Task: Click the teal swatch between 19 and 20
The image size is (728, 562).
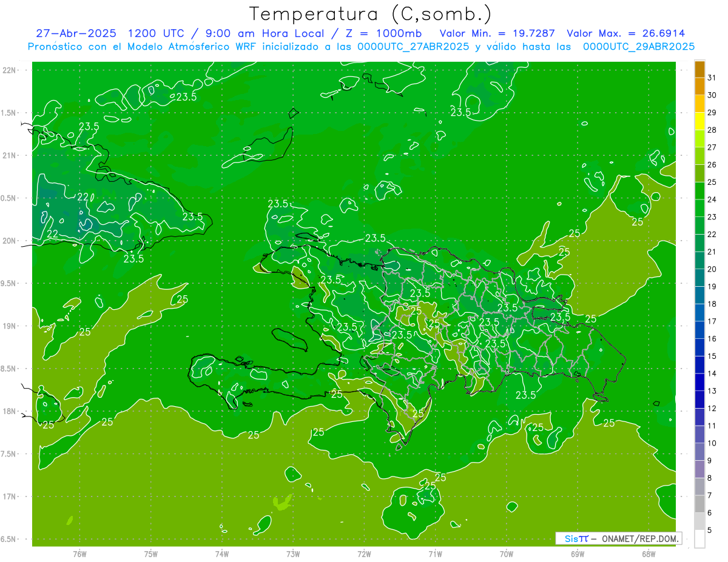Action: tap(699, 278)
